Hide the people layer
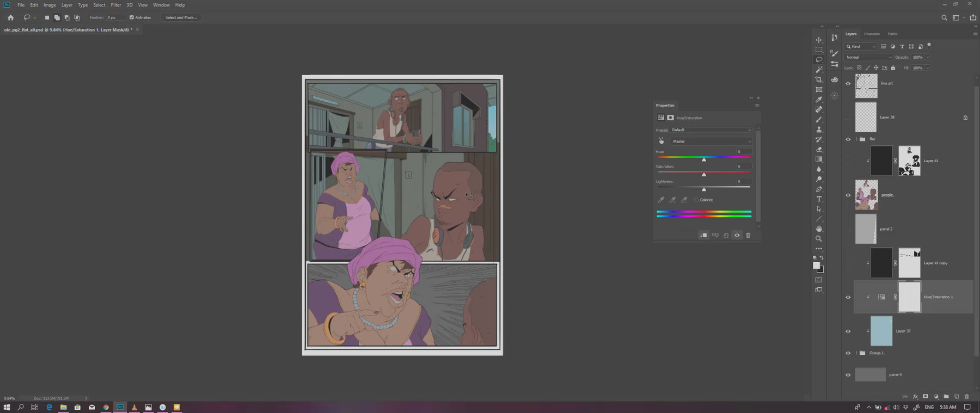This screenshot has height=413, width=980. [848, 195]
